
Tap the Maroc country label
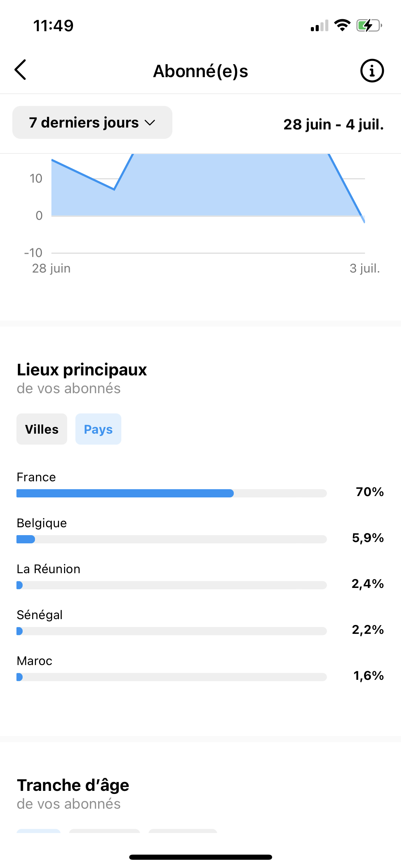(35, 661)
